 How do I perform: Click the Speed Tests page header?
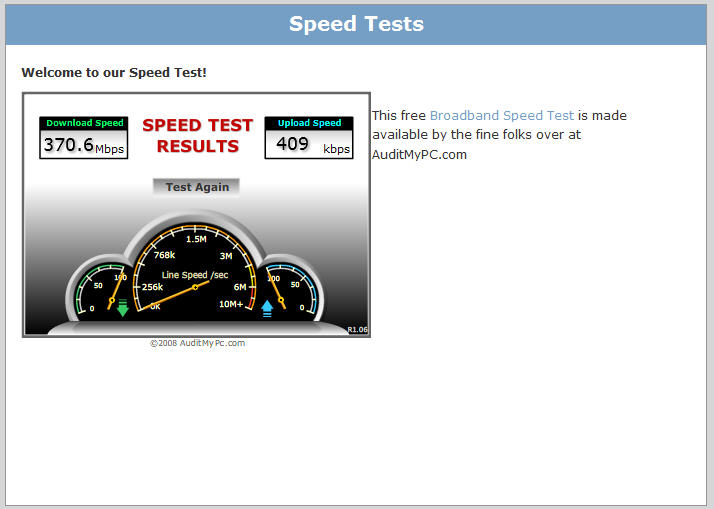tap(356, 24)
